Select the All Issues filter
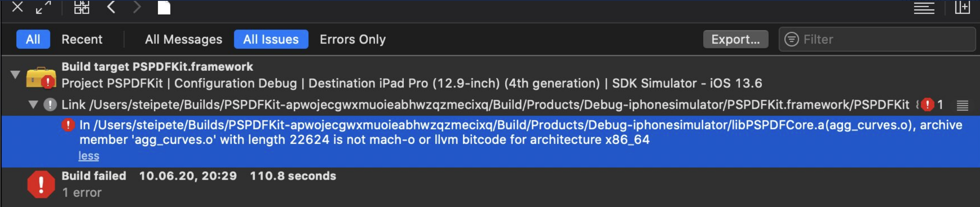This screenshot has height=207, width=980. 271,39
